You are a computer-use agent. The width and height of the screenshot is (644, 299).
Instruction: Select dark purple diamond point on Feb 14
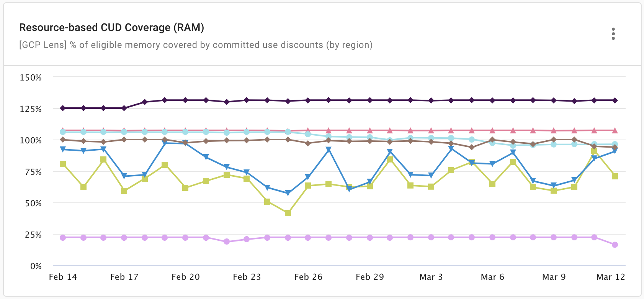coord(63,108)
